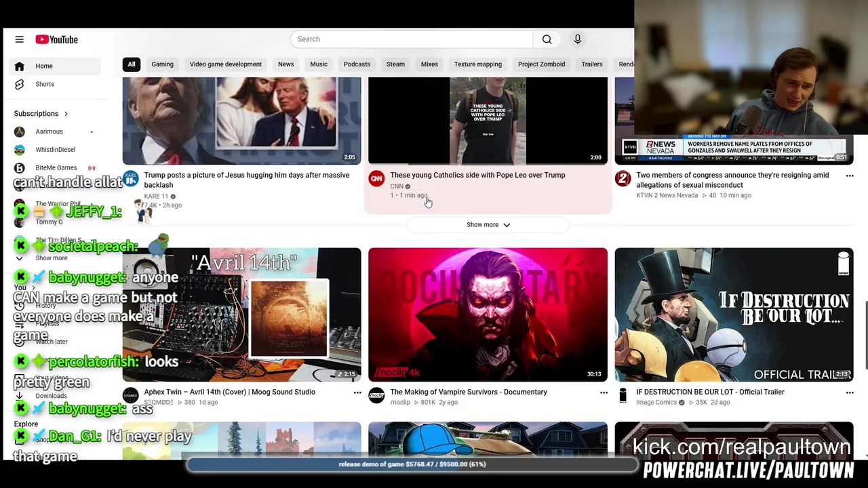Click the KARE 11 channel name
868x488 pixels.
tap(156, 197)
